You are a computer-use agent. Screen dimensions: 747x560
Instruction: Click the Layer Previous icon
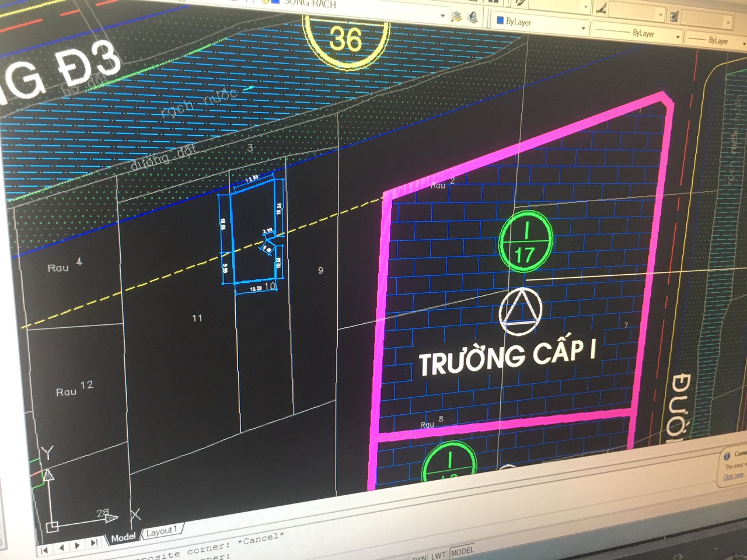(x=472, y=17)
